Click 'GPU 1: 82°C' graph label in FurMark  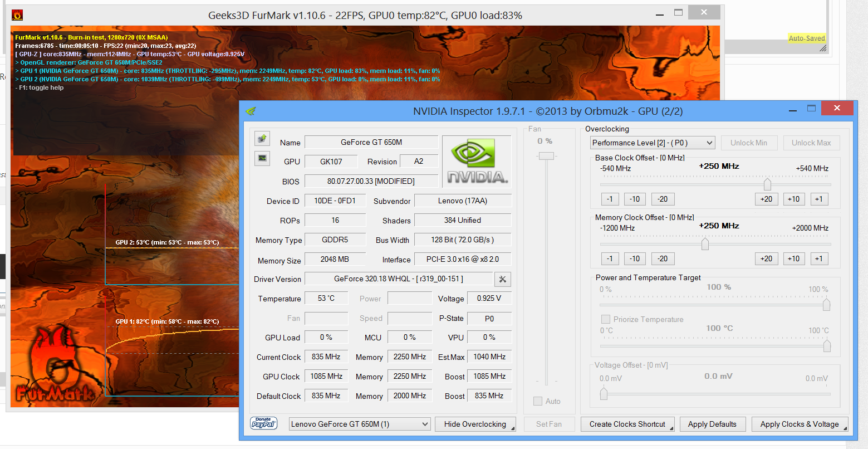click(167, 321)
